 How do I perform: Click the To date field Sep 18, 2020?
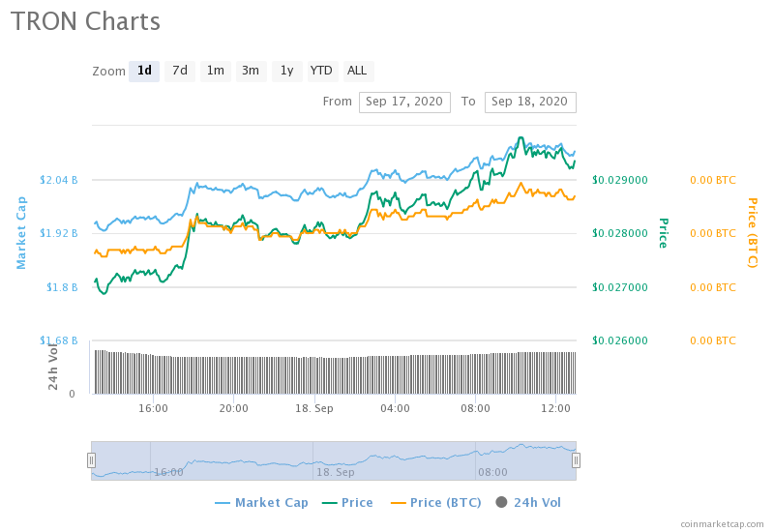[530, 103]
